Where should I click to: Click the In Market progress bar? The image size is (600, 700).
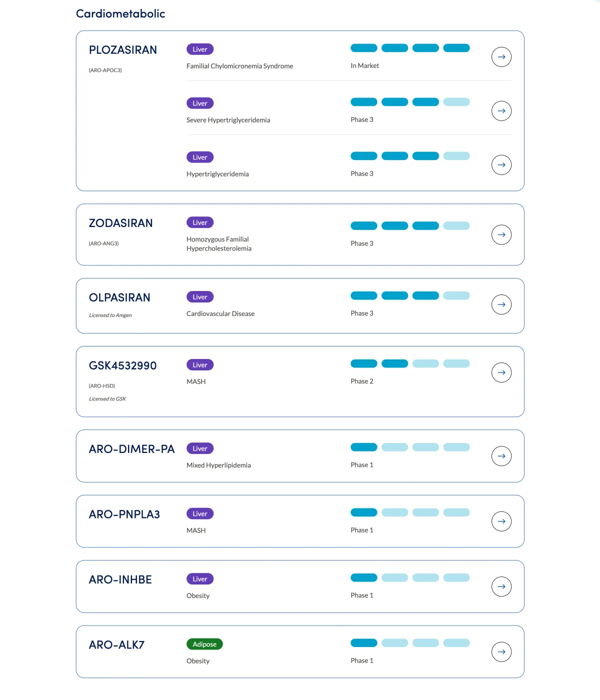point(410,48)
